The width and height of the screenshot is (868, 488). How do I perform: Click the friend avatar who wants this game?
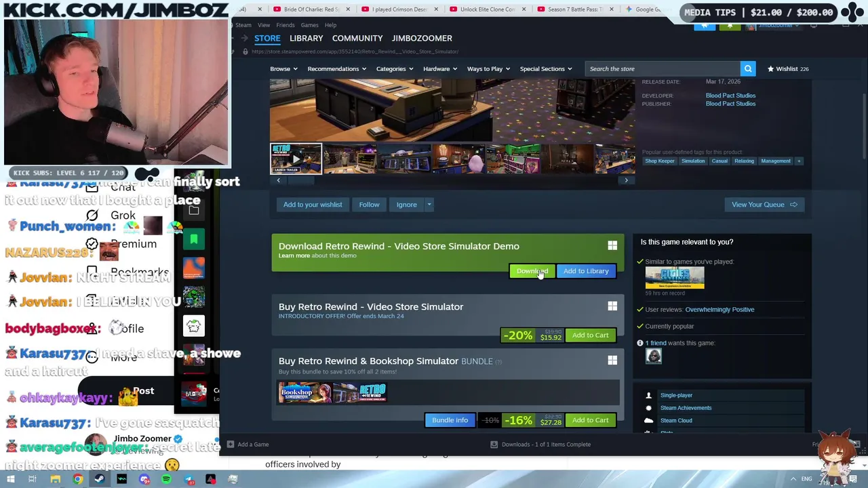click(x=654, y=357)
